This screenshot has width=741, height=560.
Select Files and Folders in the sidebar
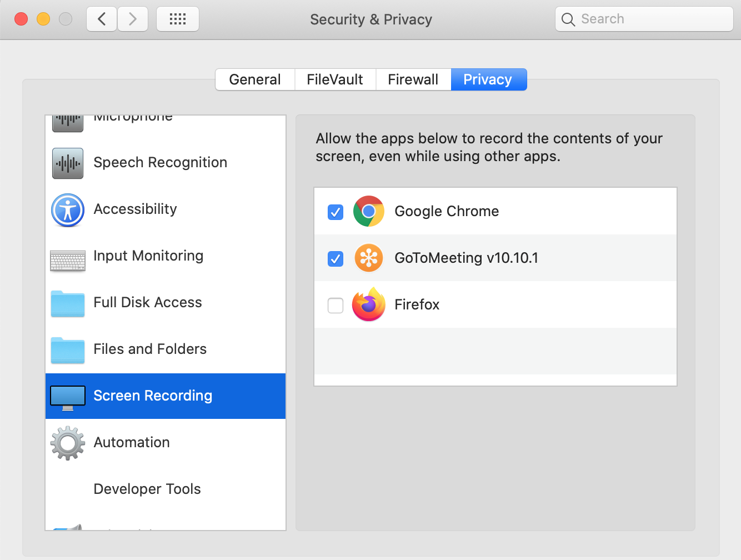coord(166,349)
